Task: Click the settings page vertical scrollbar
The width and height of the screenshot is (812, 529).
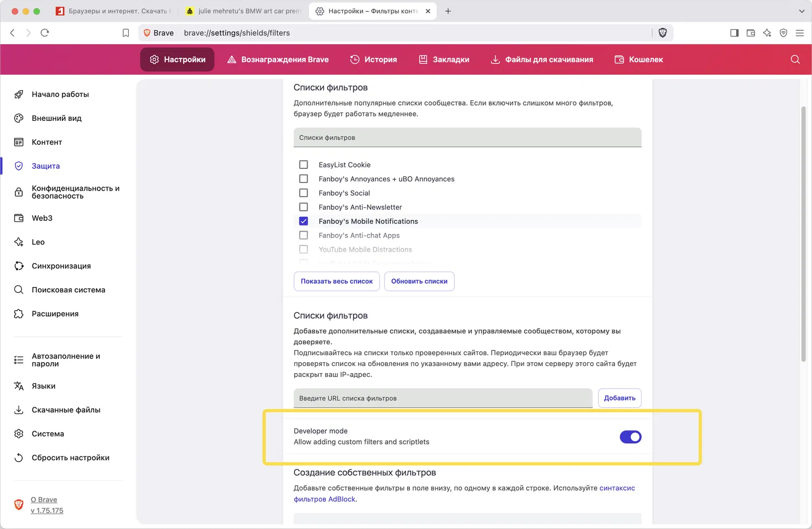Action: [803, 234]
